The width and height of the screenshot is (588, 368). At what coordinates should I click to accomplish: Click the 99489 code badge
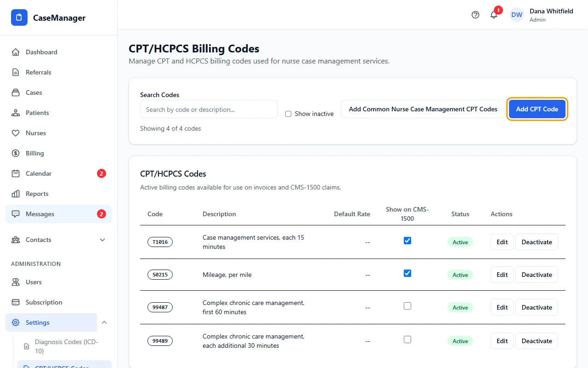[x=160, y=341]
